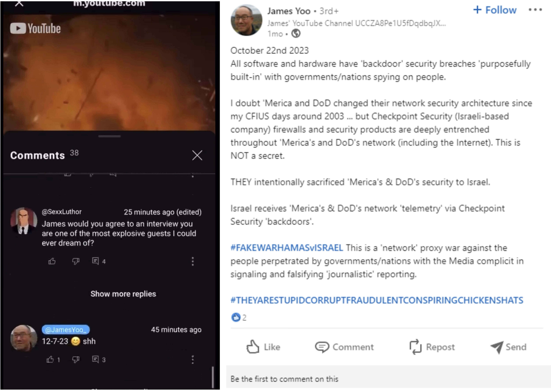
Task: Like the LinkedIn post
Action: (263, 347)
